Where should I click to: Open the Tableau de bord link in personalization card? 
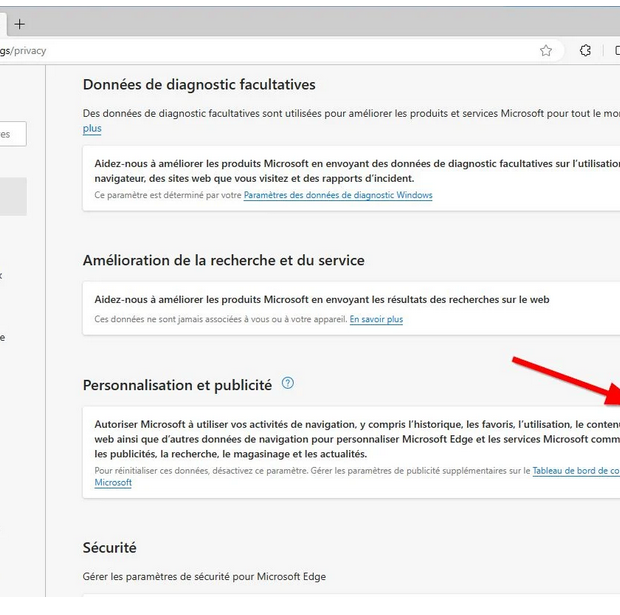click(x=576, y=471)
